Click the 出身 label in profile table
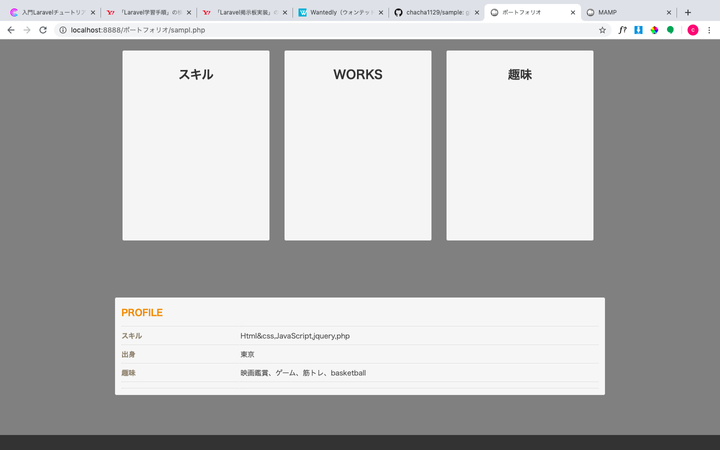Screen dimensions: 720x450 (x=128, y=354)
